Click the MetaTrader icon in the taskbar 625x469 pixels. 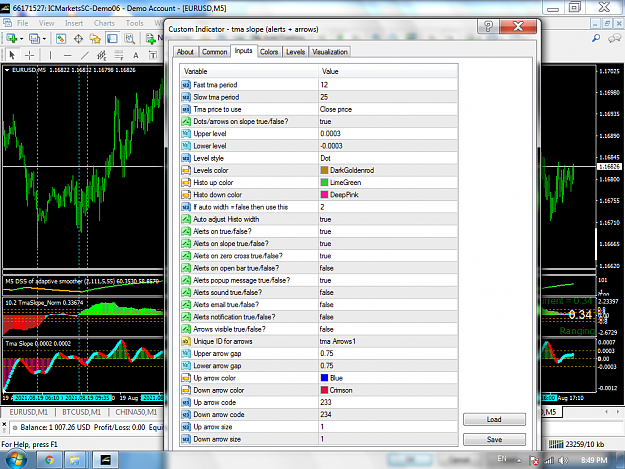(x=105, y=460)
